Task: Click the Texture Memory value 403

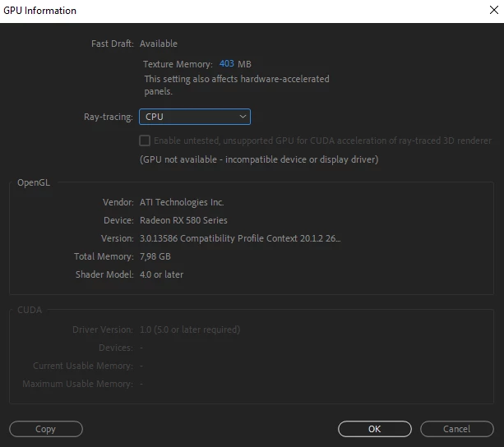Action: (227, 63)
